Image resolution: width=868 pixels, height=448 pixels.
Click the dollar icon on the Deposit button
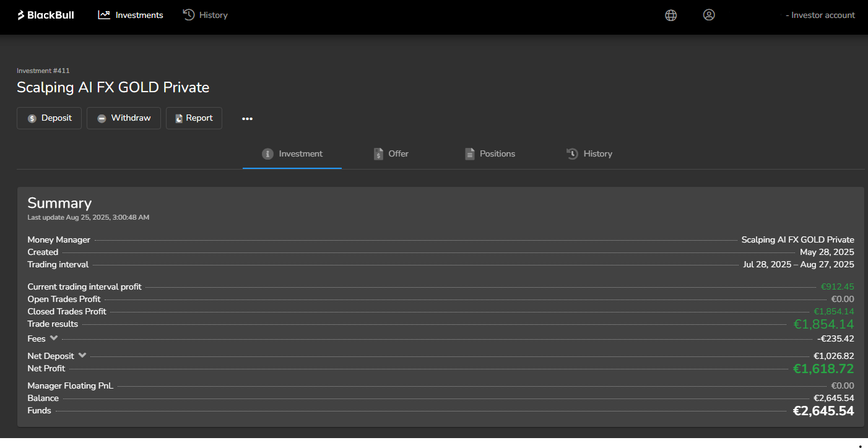[x=31, y=118]
